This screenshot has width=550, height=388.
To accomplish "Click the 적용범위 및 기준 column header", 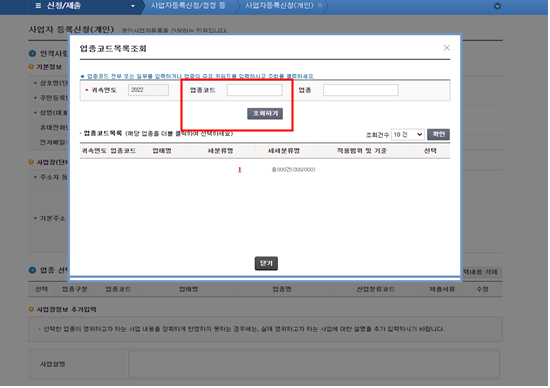I will [x=362, y=151].
